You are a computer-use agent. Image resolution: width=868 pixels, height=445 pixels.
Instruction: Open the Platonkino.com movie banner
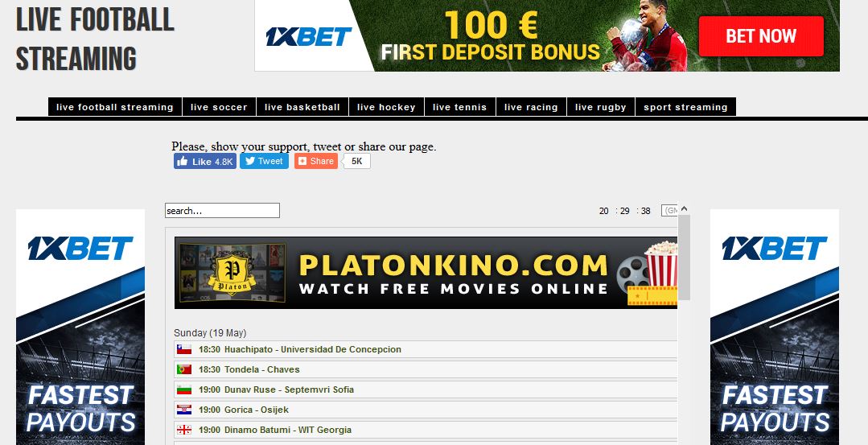(426, 273)
